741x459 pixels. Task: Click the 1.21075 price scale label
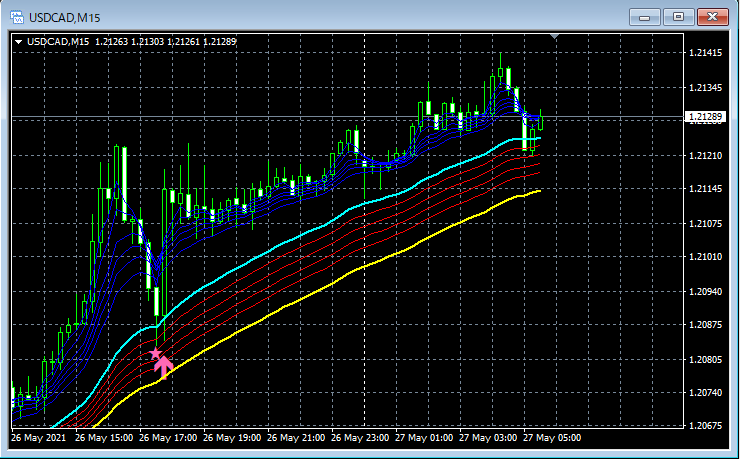pos(706,224)
